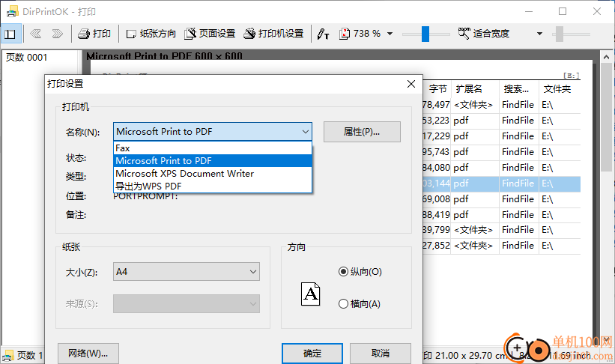Click the font pencil icon

tap(323, 34)
